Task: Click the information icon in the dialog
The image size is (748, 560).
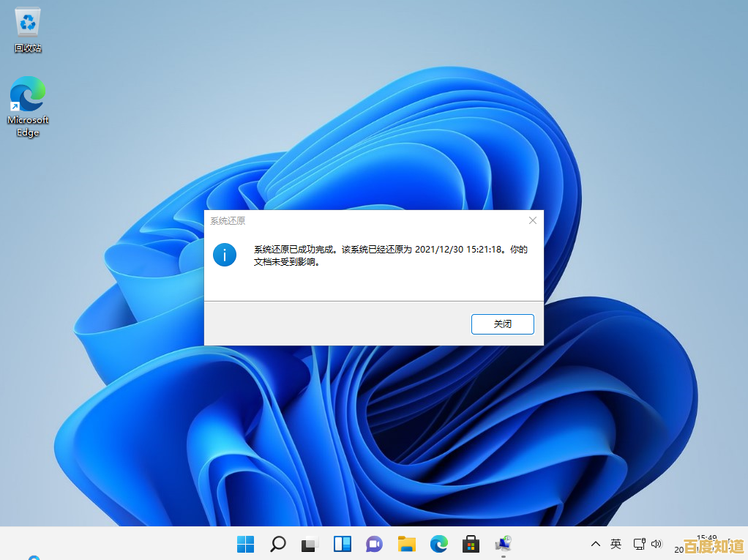Action: tap(225, 255)
